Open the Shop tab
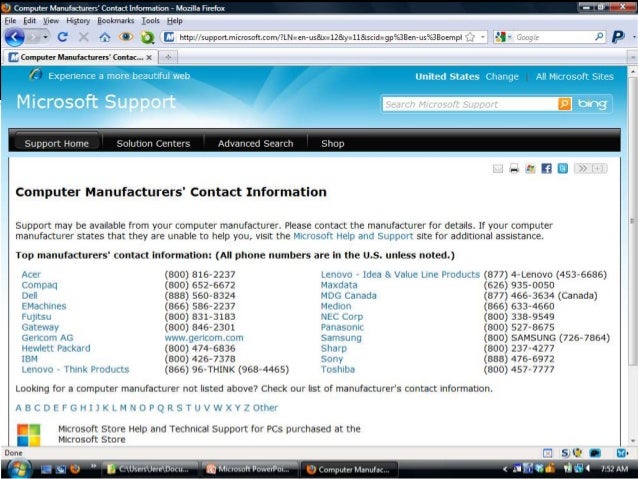Image resolution: width=638 pixels, height=479 pixels. click(x=332, y=143)
